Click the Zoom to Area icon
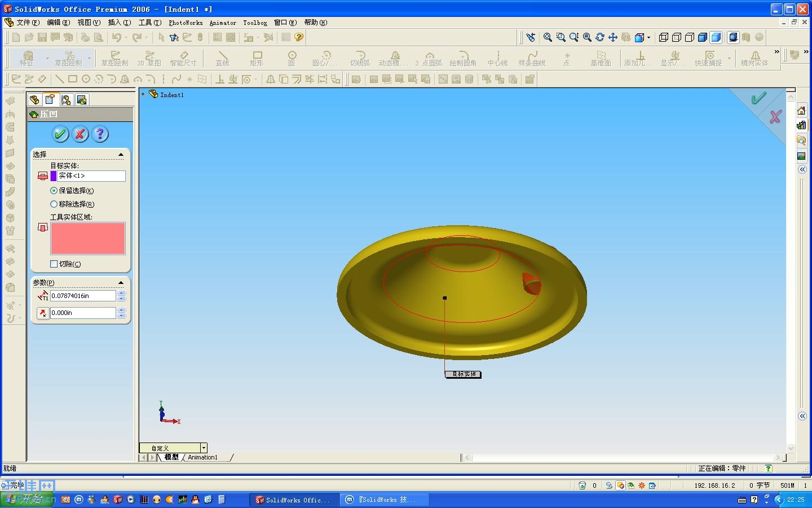 click(561, 37)
